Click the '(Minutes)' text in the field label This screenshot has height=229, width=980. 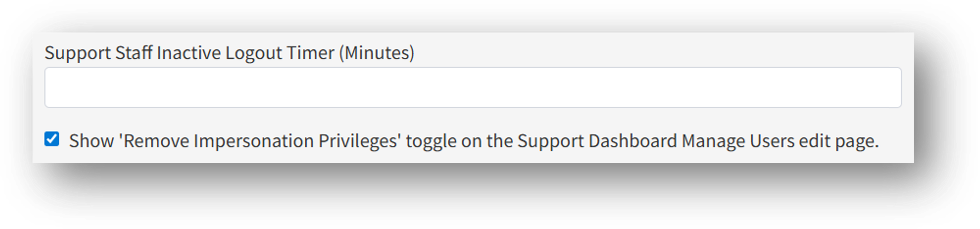click(x=376, y=53)
